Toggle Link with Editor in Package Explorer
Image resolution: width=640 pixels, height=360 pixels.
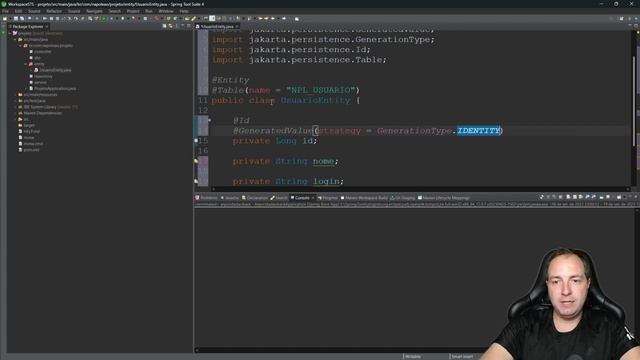click(170, 26)
